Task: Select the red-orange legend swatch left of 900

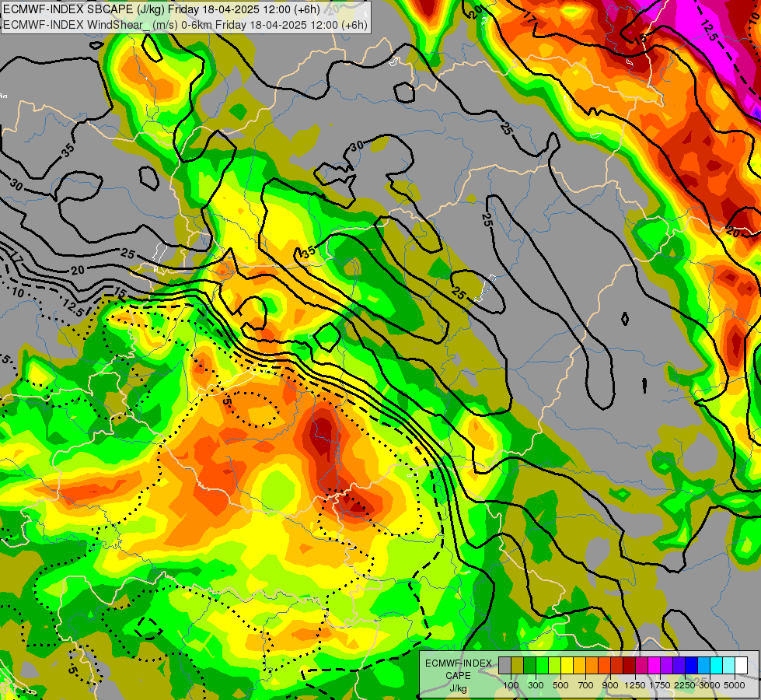Action: coord(604,666)
